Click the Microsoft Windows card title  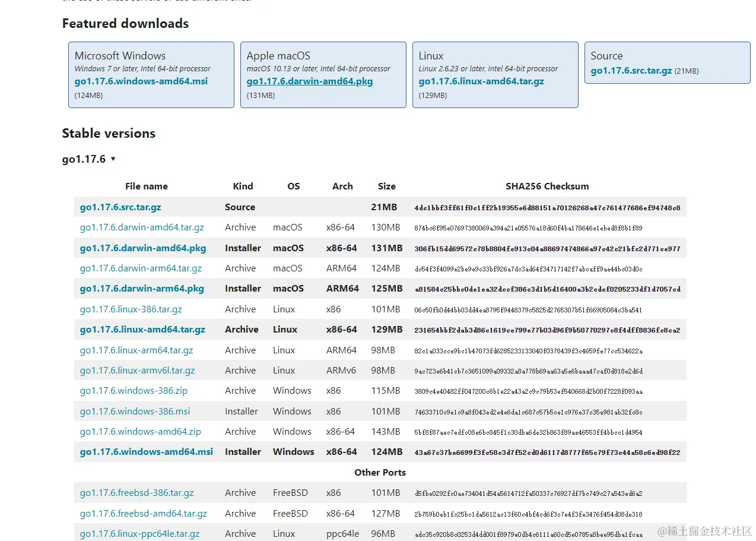click(120, 56)
